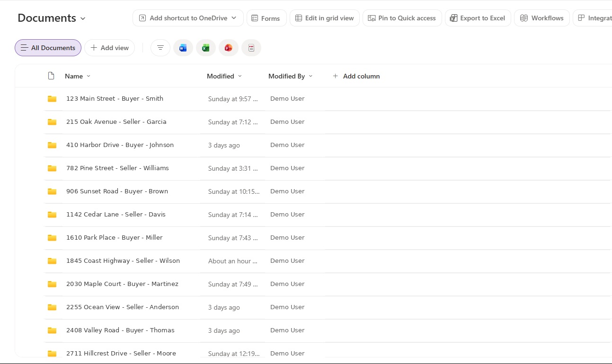This screenshot has height=364, width=612.
Task: Click Export to Excel
Action: pos(478,18)
